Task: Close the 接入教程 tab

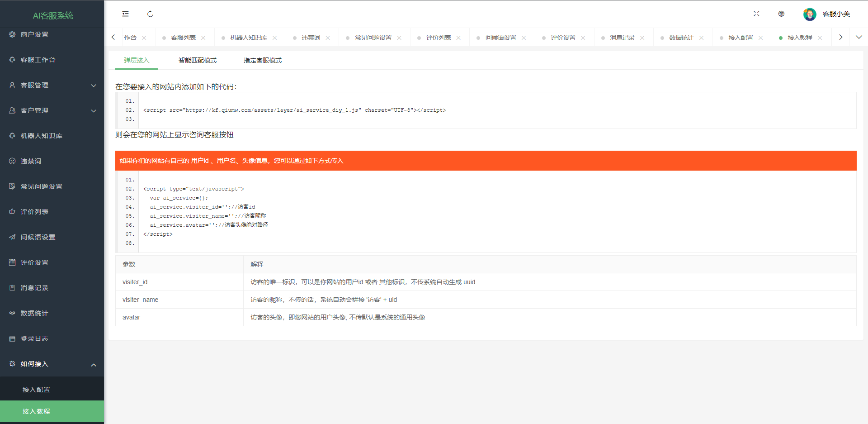Action: pos(820,38)
